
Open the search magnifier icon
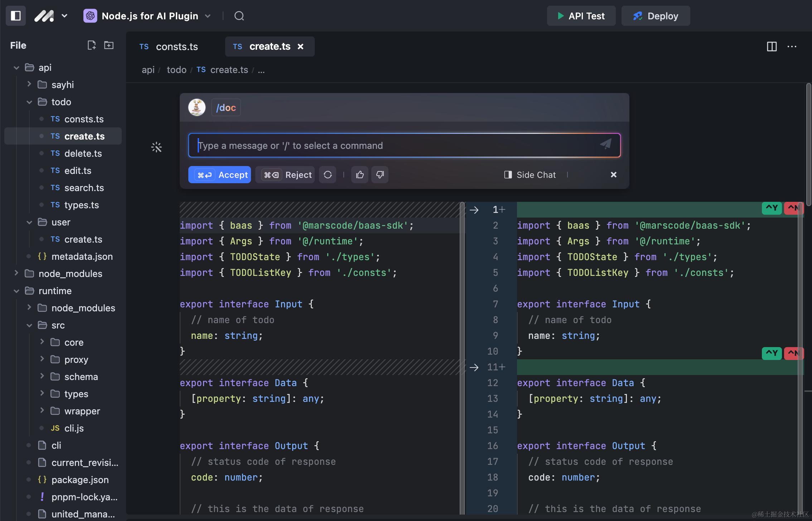click(x=239, y=16)
